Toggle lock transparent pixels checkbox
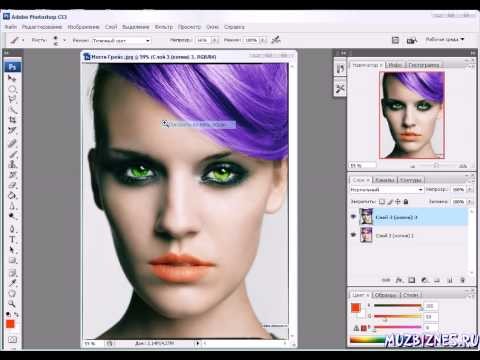480x360 pixels. [382, 202]
